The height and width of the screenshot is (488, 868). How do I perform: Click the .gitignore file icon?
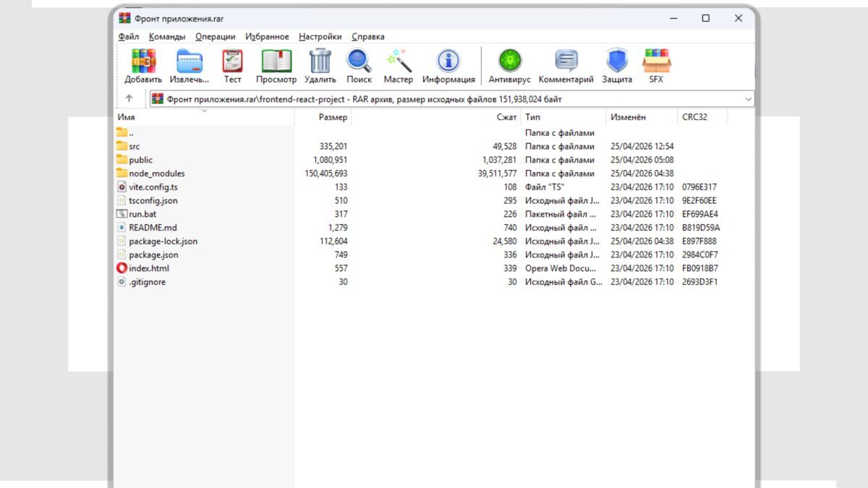[122, 282]
